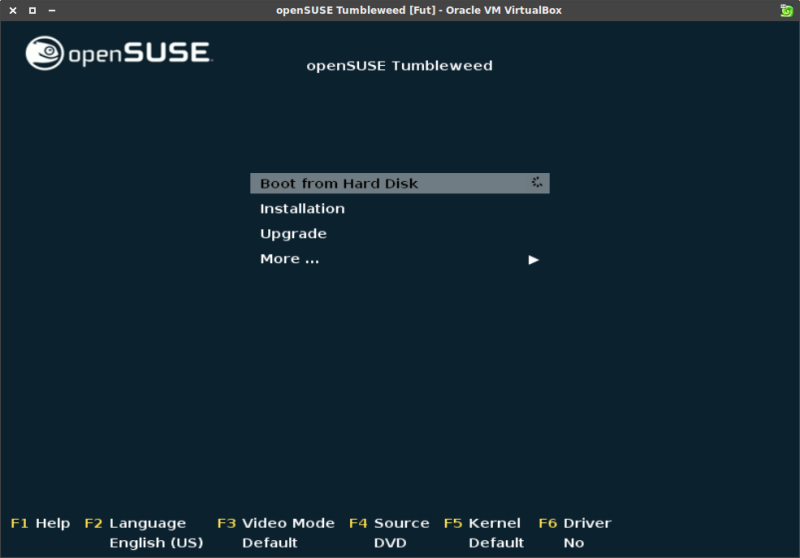The height and width of the screenshot is (558, 800).
Task: Expand the More submenu arrow
Action: (x=533, y=260)
